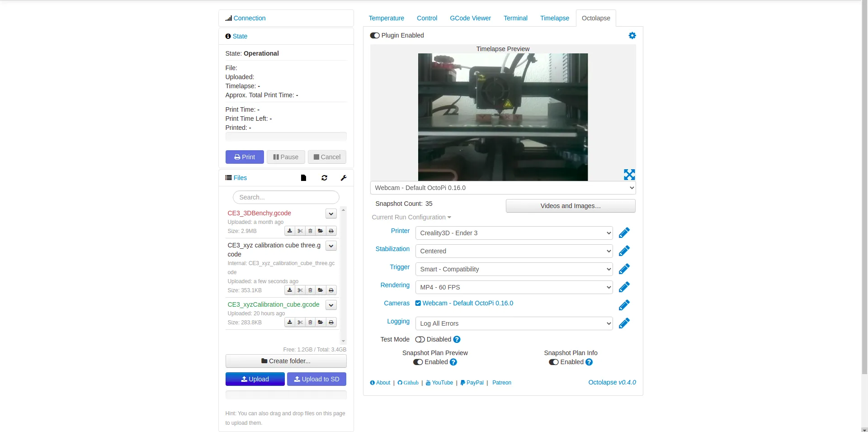
Task: Edit the Printer profile pencil icon
Action: (624, 233)
